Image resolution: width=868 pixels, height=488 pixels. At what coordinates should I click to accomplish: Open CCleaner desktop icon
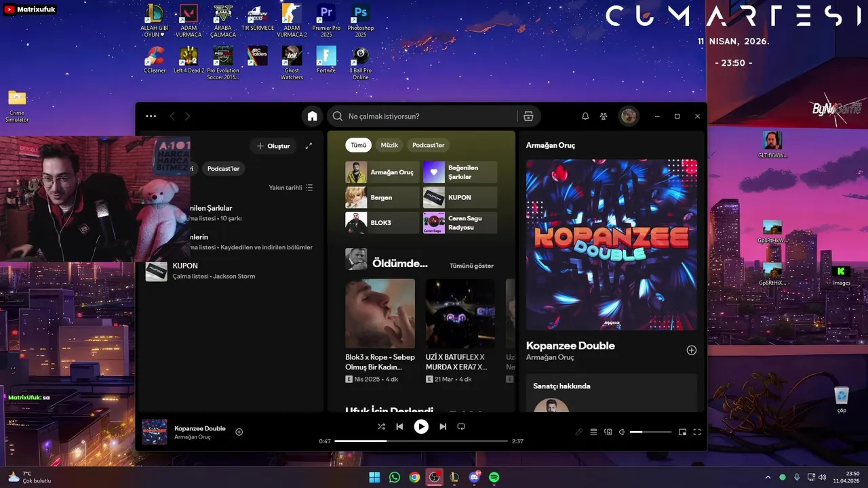pyautogui.click(x=155, y=60)
